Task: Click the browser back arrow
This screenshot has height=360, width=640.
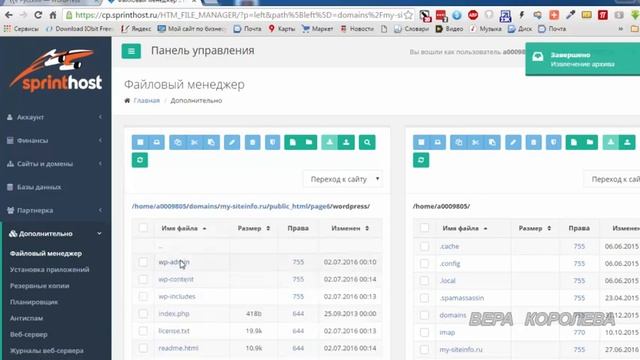Action: [9, 15]
